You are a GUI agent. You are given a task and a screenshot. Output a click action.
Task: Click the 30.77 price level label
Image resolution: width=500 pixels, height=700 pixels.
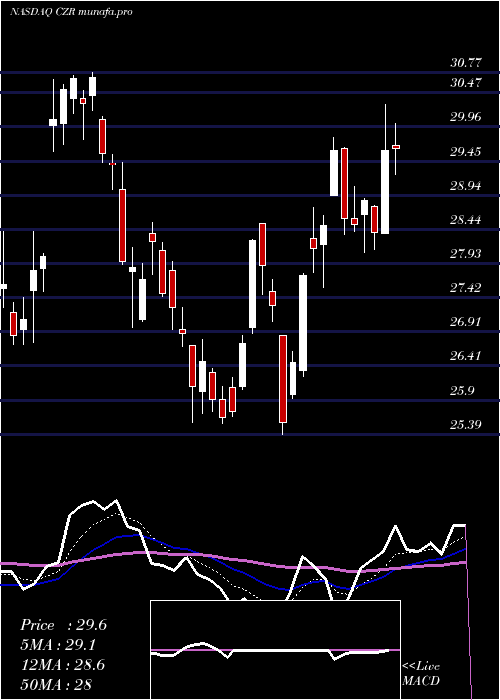[466, 63]
